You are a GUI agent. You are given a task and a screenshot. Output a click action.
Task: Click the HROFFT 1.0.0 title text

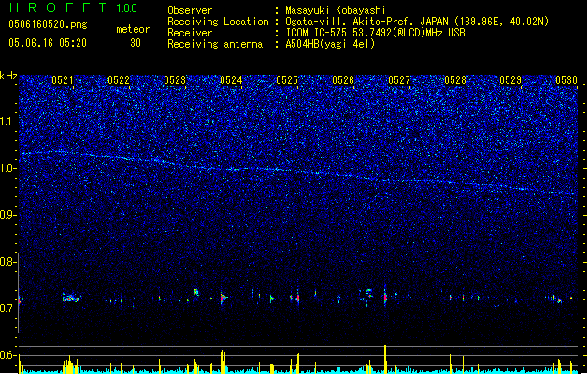[x=73, y=7]
